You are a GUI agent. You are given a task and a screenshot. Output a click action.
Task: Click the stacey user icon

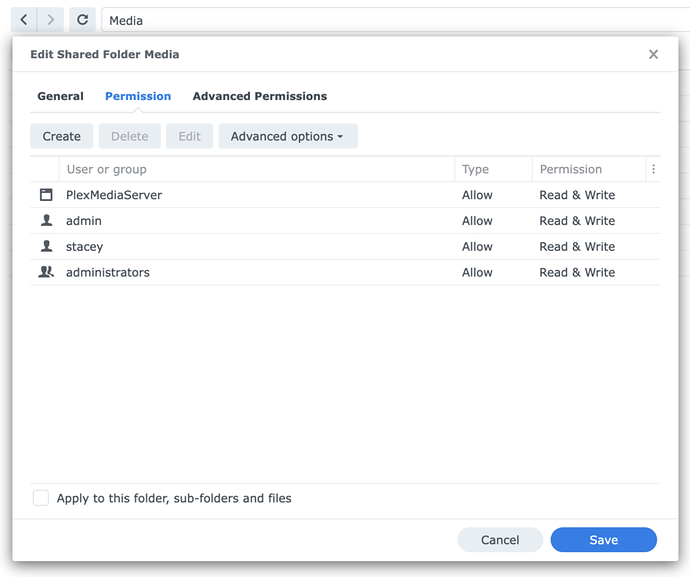(46, 247)
